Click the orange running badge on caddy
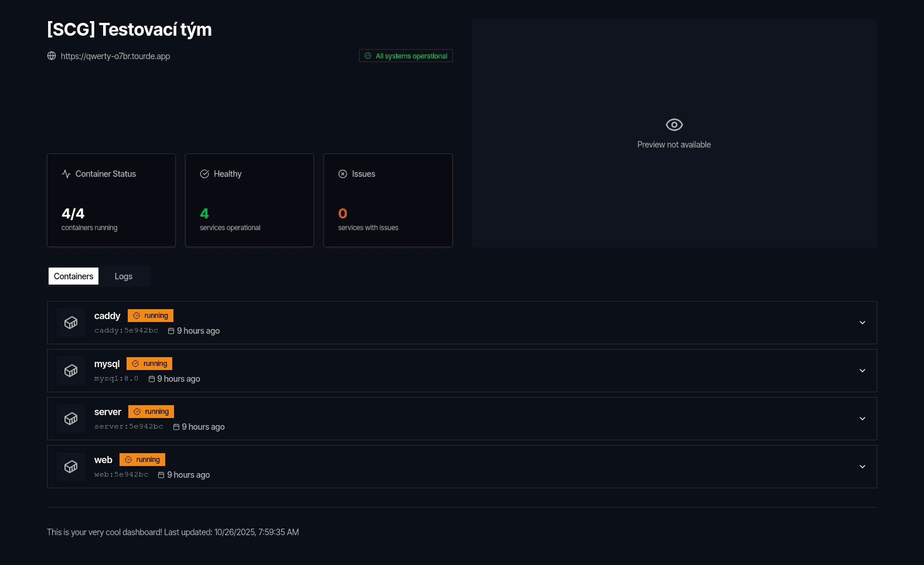 tap(151, 316)
